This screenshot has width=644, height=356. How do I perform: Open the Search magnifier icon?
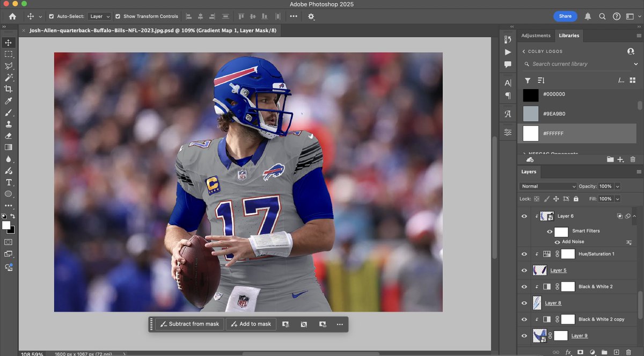point(603,17)
